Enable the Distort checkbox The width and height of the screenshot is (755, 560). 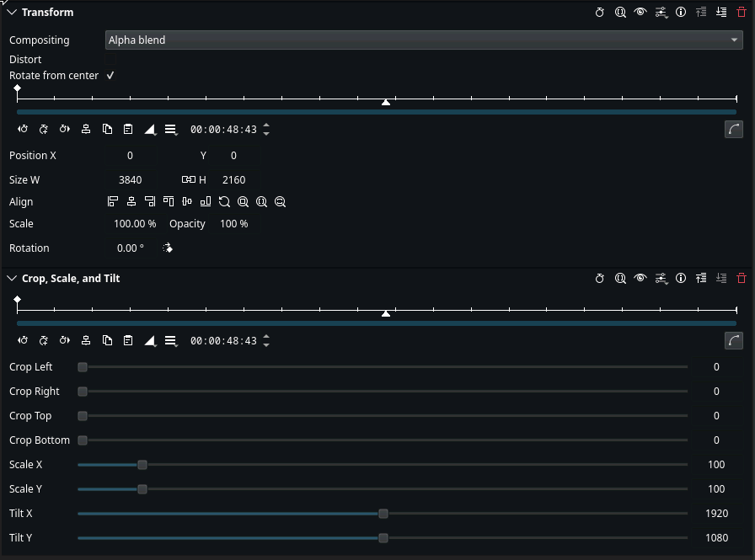pyautogui.click(x=110, y=59)
